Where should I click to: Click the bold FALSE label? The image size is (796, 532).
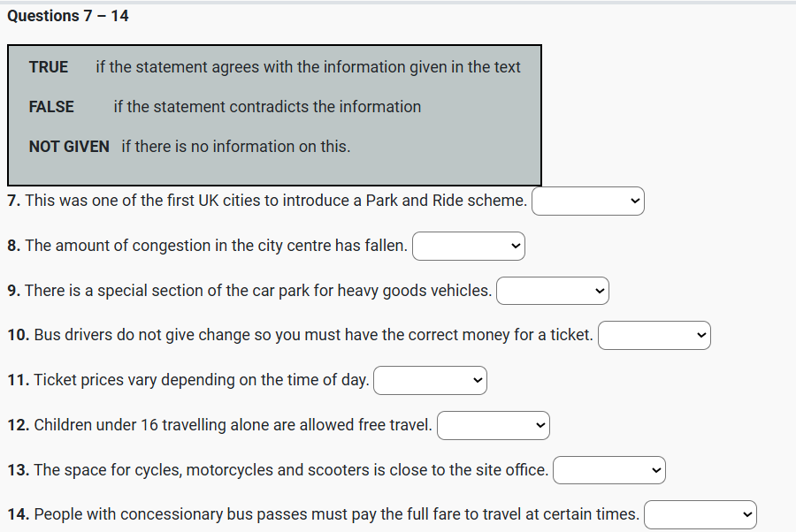coord(51,107)
